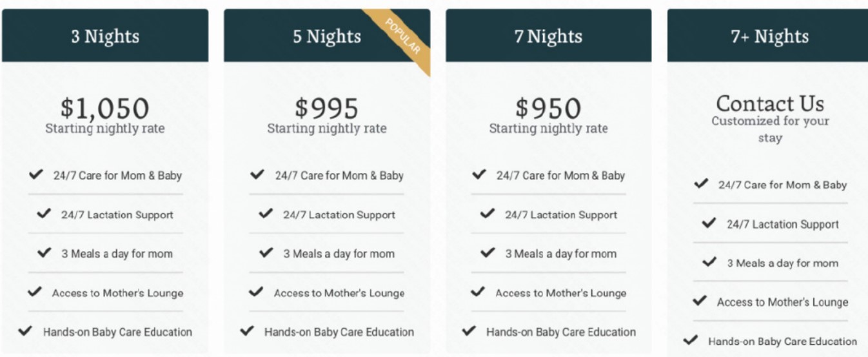
Task: Click checkmark next to Mother's Lounge in 7+ Nights
Action: pyautogui.click(x=700, y=301)
